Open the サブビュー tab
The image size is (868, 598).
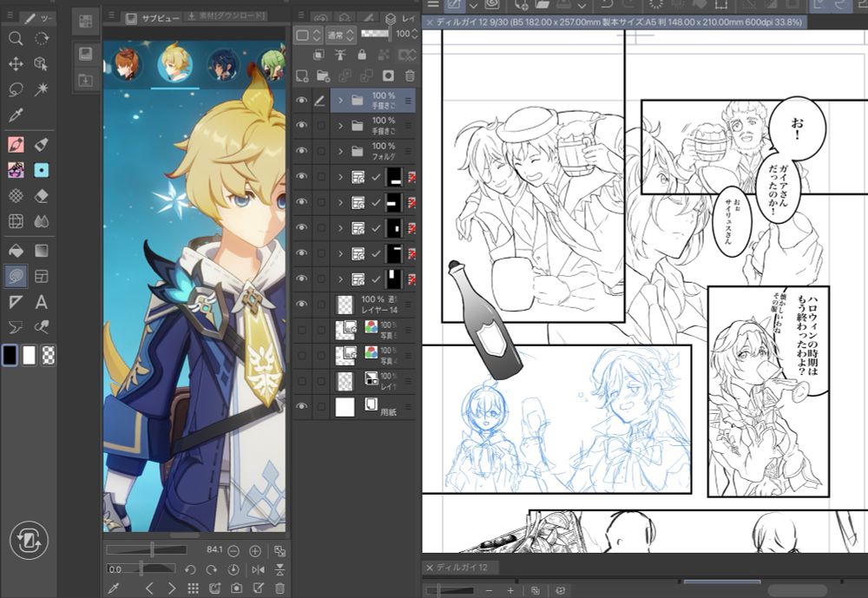pos(152,18)
